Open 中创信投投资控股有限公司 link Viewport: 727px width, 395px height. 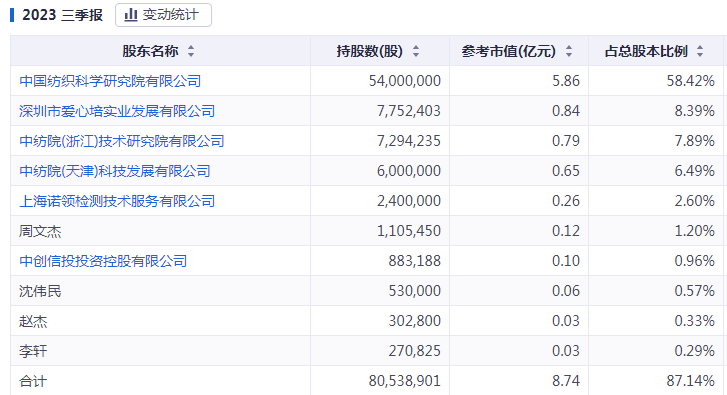pyautogui.click(x=103, y=261)
